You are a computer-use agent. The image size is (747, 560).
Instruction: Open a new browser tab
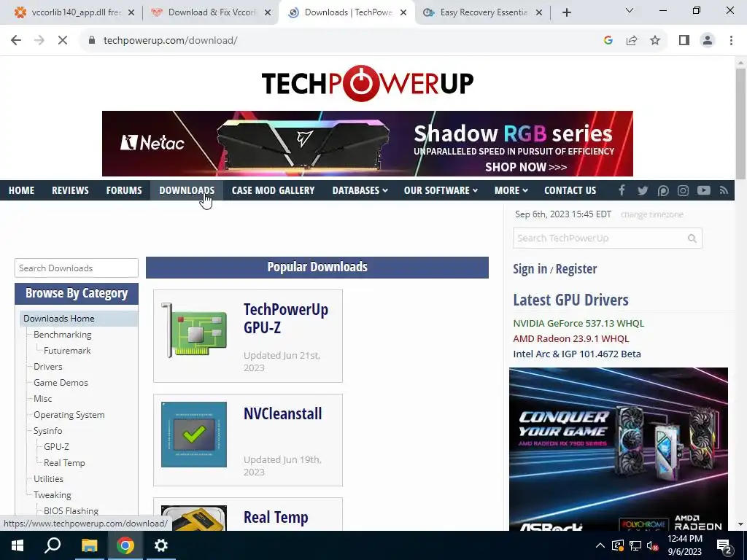pyautogui.click(x=566, y=13)
